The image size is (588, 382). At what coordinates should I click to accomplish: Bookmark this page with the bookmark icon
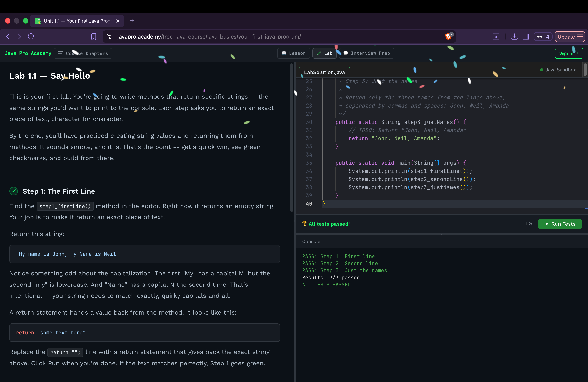[94, 37]
